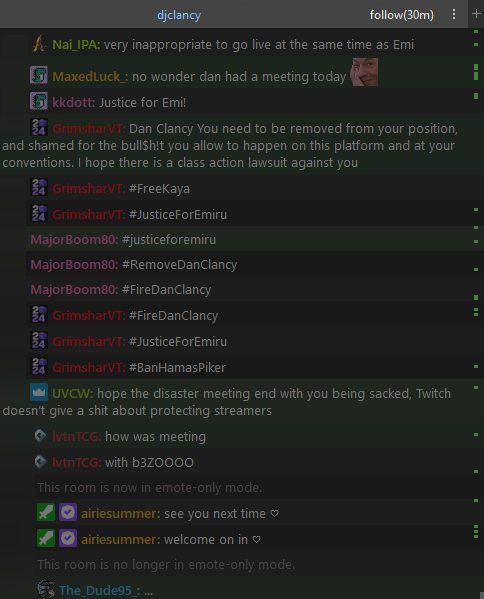
Task: Add a new split with plus icon
Action: [476, 14]
